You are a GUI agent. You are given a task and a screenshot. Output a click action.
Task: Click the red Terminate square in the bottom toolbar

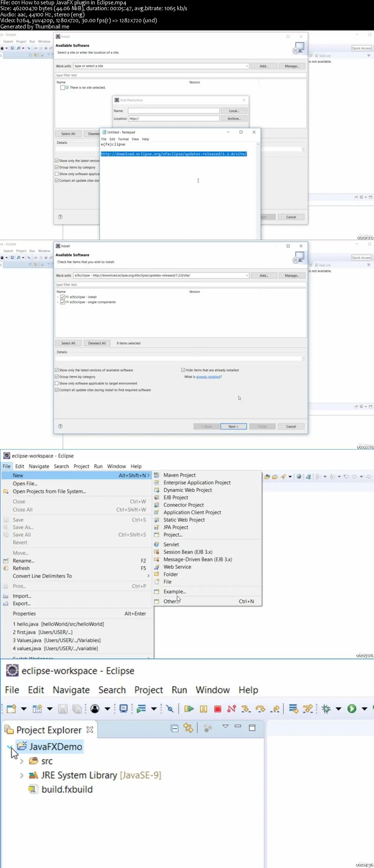coord(218,709)
